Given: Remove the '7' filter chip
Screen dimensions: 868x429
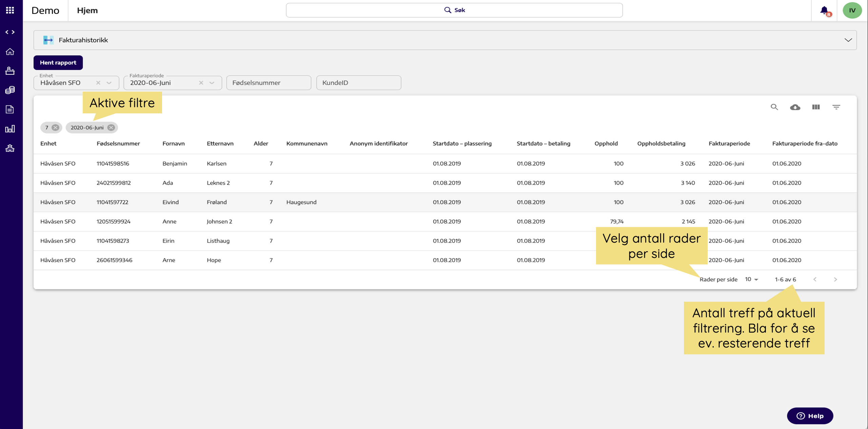Looking at the screenshot, I should (55, 127).
